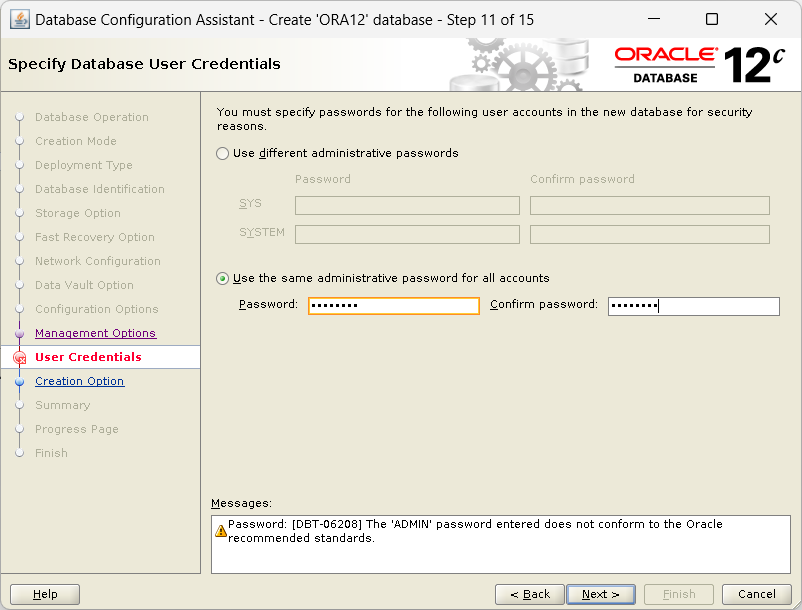802x610 pixels.
Task: Close the Database Configuration Assistant window
Action: point(771,19)
